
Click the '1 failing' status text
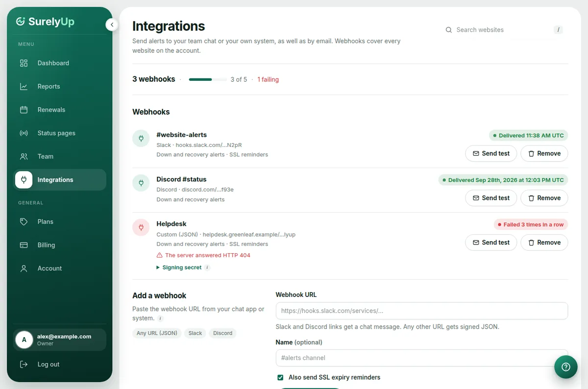(x=268, y=79)
